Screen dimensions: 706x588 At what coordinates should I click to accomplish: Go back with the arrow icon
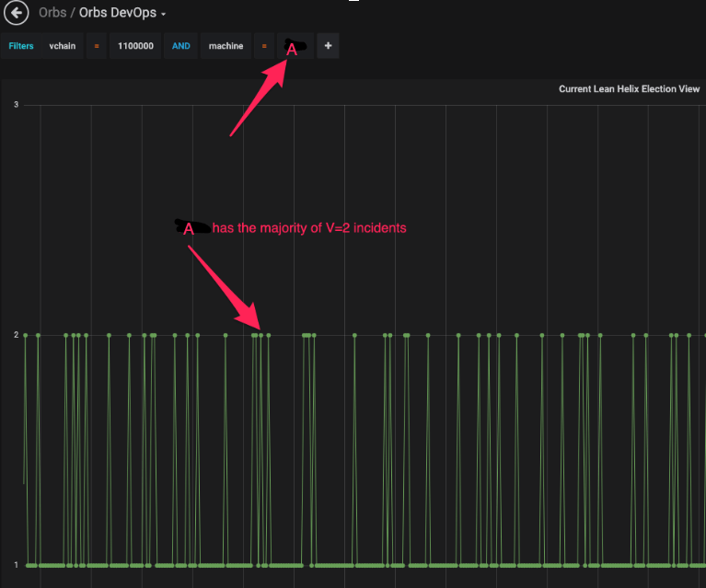tap(17, 13)
